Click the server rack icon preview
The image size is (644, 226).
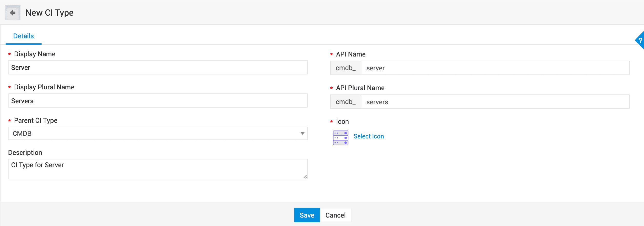340,138
